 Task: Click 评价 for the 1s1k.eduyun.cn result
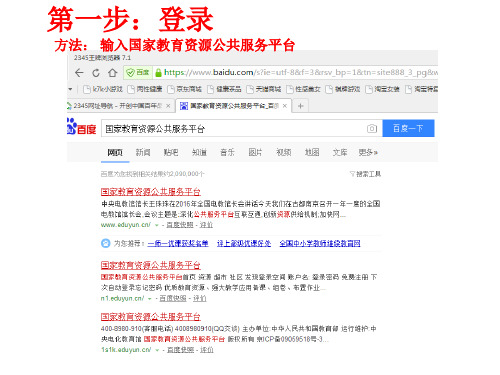tap(207, 350)
